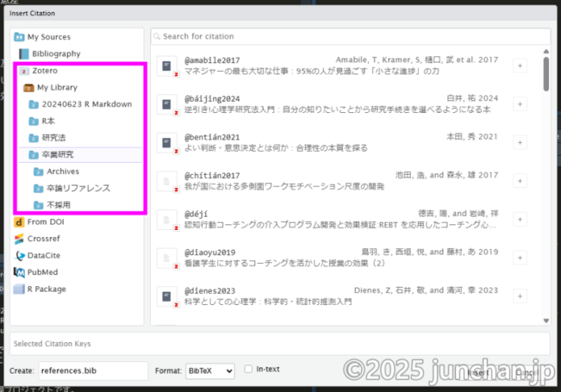Click the article icon for @chítián2017
561x392 pixels.
click(x=167, y=181)
